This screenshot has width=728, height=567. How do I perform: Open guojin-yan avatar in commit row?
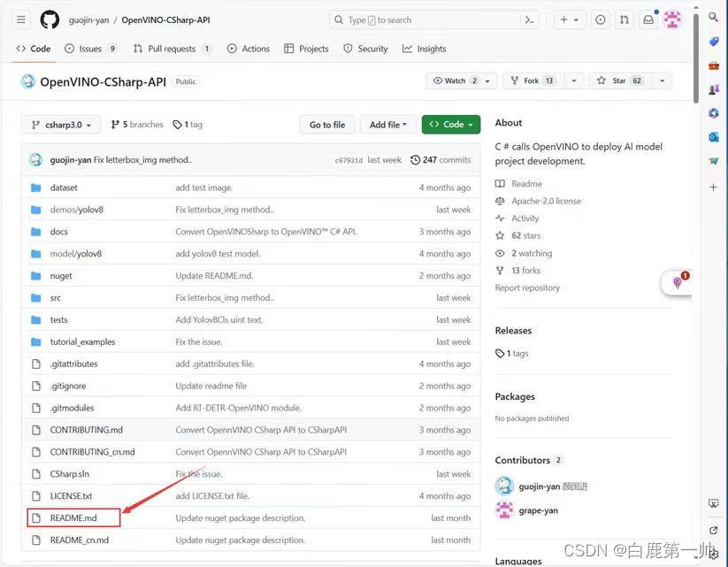point(35,160)
